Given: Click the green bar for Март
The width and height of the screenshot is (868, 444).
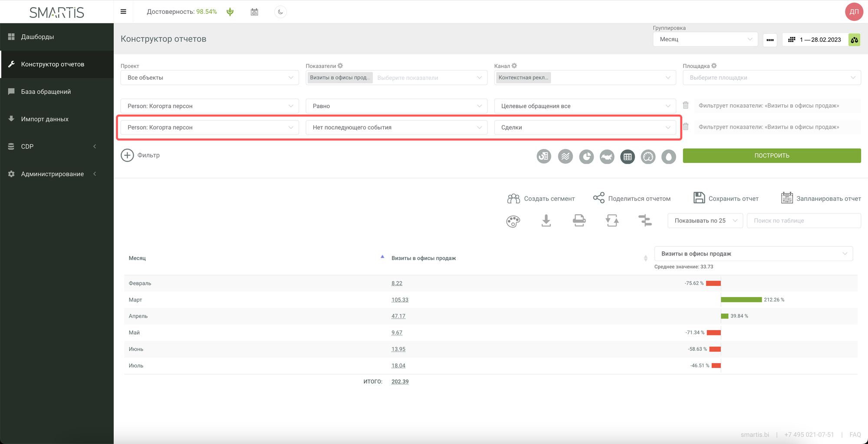Looking at the screenshot, I should point(741,300).
